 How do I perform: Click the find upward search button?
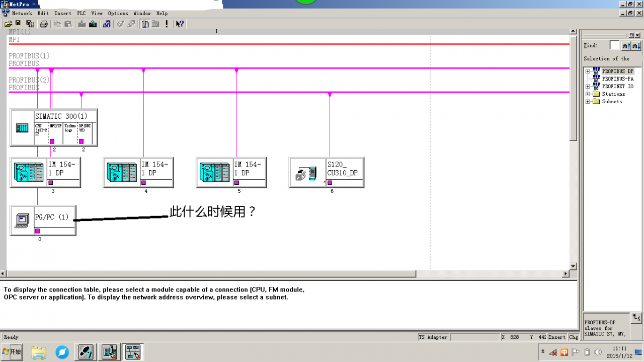pos(626,46)
